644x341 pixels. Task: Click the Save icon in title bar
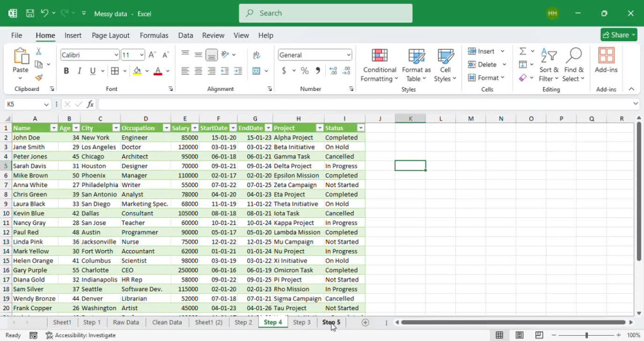(x=30, y=13)
